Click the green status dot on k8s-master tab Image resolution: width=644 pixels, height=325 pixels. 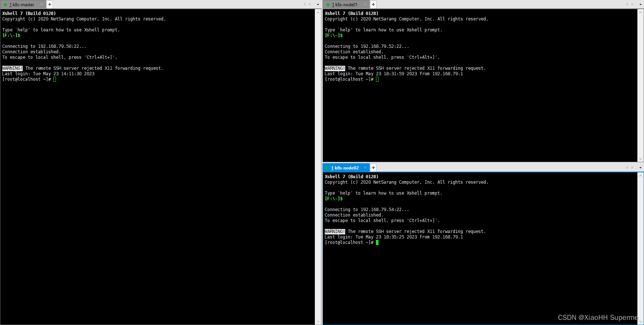pos(5,5)
